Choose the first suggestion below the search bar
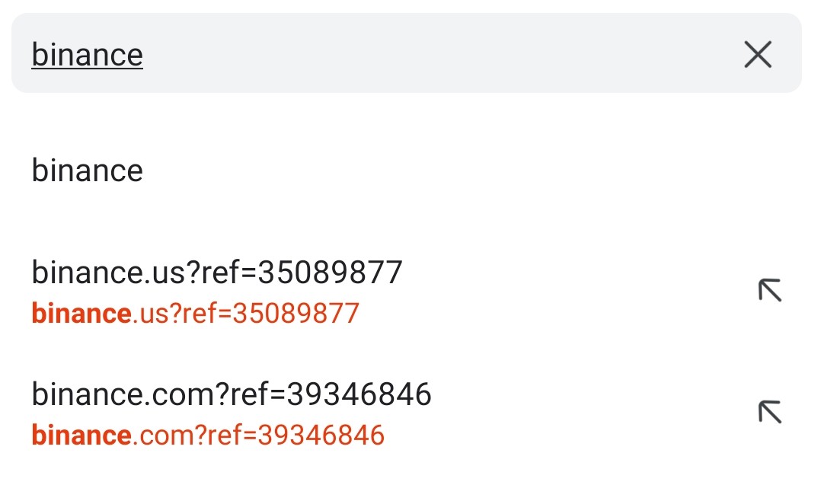 point(87,171)
